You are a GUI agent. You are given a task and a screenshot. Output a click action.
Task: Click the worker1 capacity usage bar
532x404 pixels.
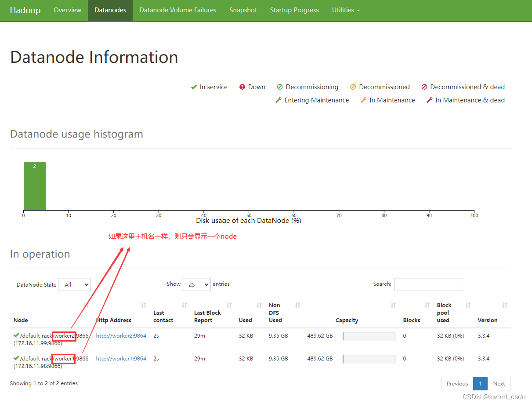click(369, 359)
